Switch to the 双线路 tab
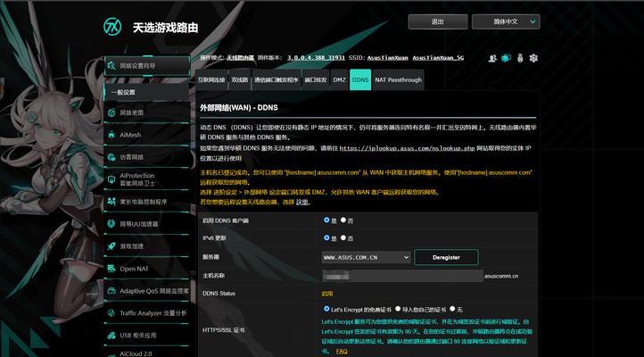Screen dimensions: 644x357 pos(239,79)
